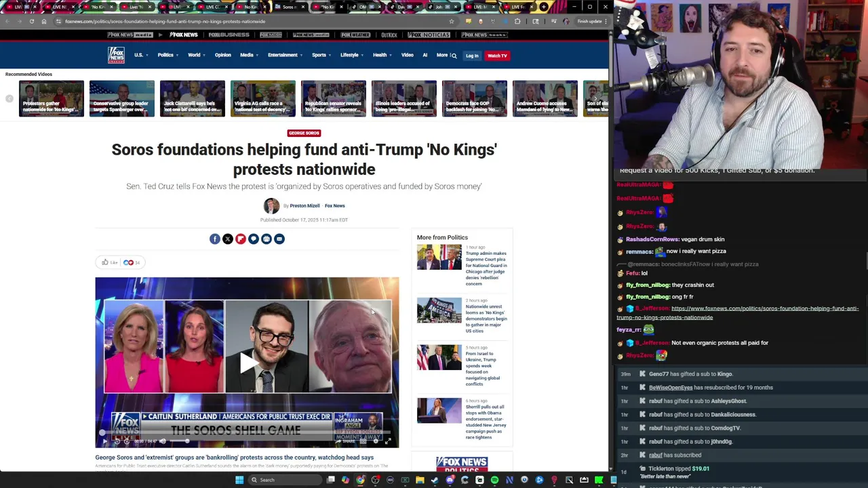Open the browser extensions puzzle icon
The image size is (868, 488).
pyautogui.click(x=517, y=21)
